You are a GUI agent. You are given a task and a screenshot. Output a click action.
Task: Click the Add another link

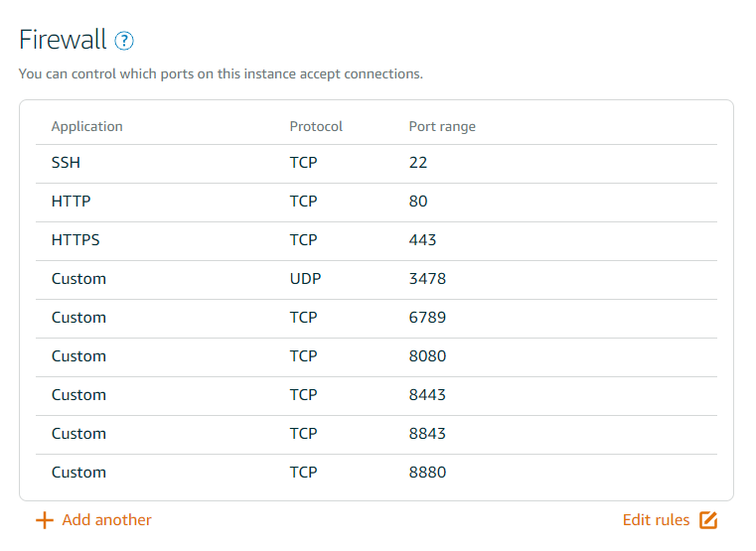click(106, 520)
